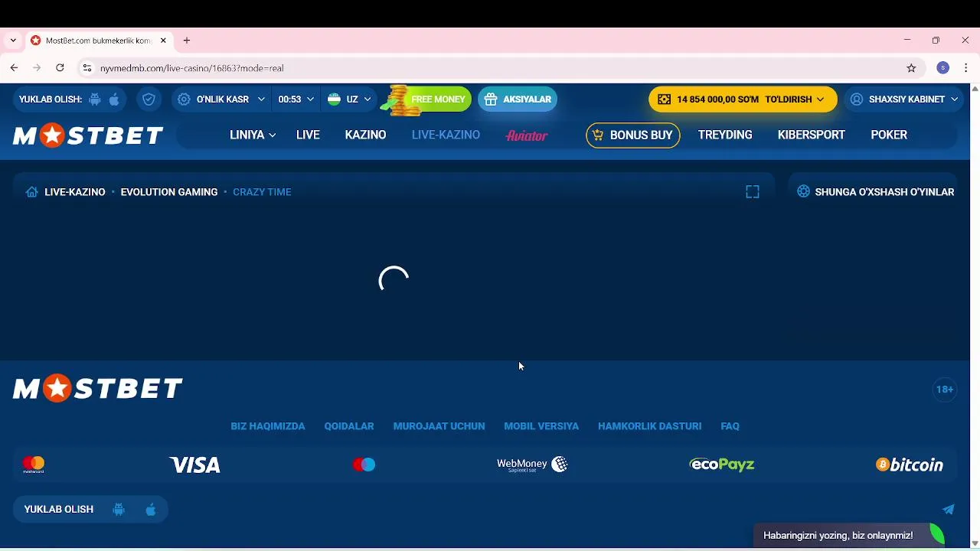This screenshot has width=980, height=551.
Task: Open the Chrome three-dot menu
Action: 966,68
